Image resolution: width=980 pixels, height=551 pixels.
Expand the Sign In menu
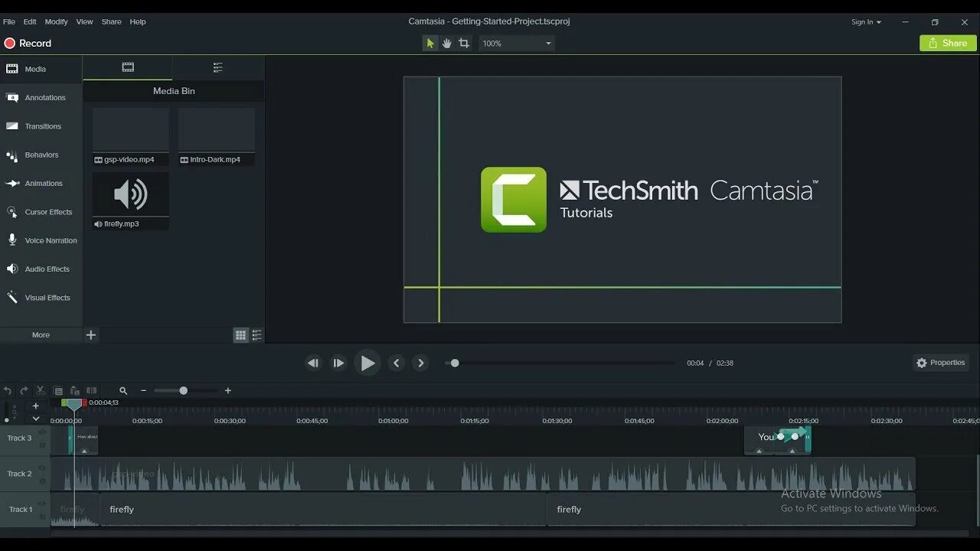pos(866,21)
